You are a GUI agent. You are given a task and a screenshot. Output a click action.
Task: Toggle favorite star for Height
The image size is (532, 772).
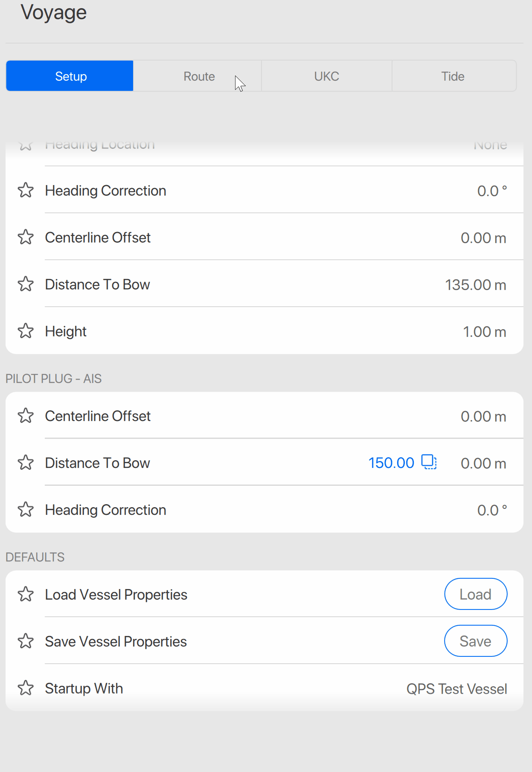tap(26, 331)
